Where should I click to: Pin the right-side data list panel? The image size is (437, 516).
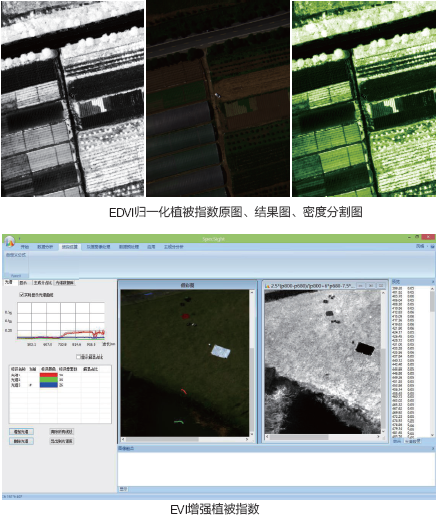point(433,282)
